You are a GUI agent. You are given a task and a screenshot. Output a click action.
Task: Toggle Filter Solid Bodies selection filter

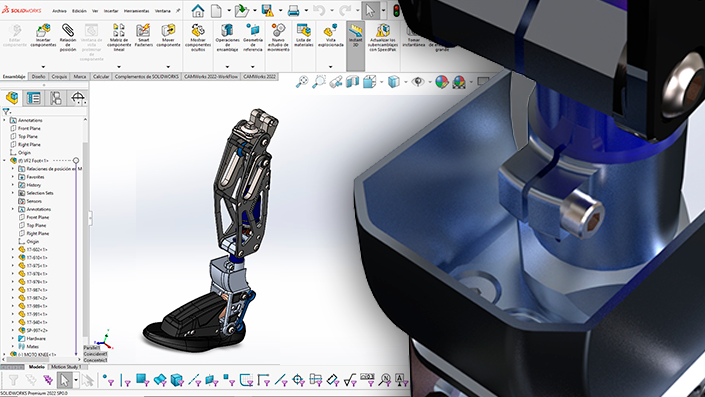point(177,380)
